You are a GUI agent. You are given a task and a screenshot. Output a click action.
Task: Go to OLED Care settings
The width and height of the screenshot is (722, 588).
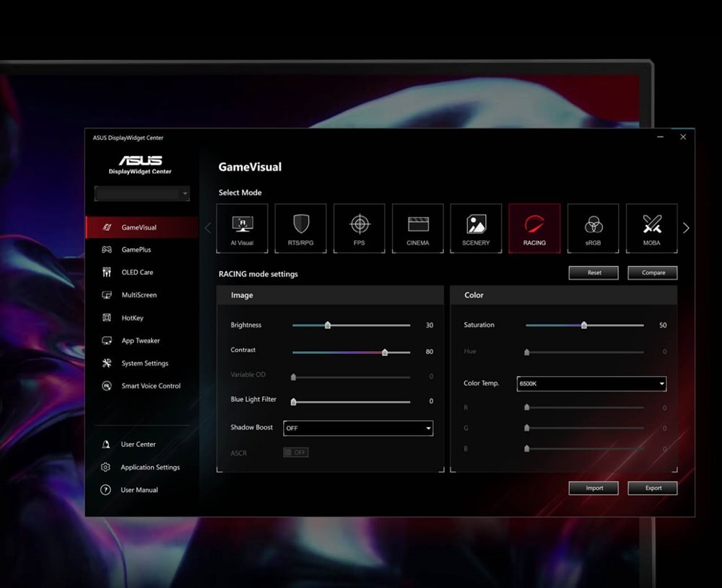tap(137, 273)
